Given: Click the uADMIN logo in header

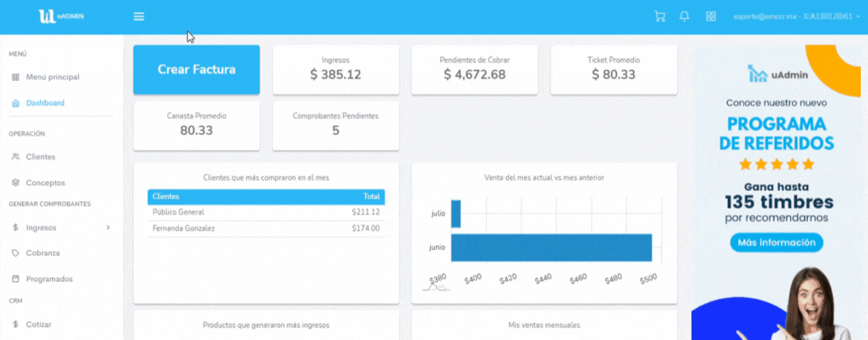Looking at the screenshot, I should point(61,16).
